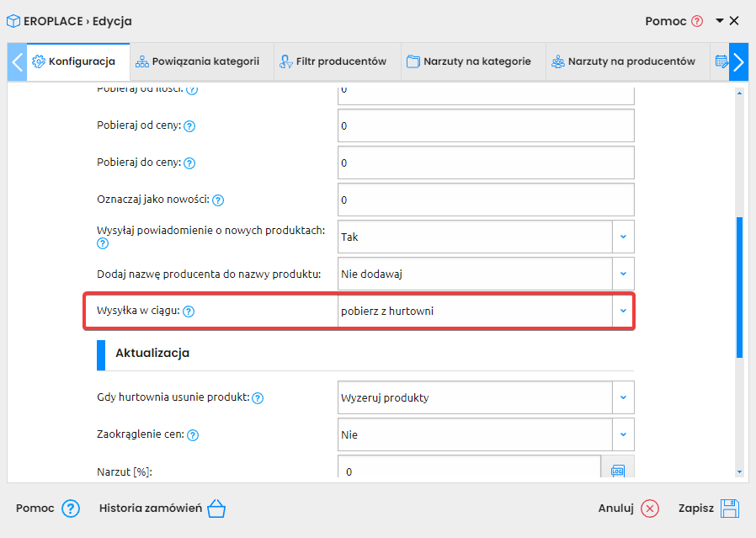Viewport: 756px width, 538px height.
Task: Click Zapisz button to save
Action: point(709,509)
